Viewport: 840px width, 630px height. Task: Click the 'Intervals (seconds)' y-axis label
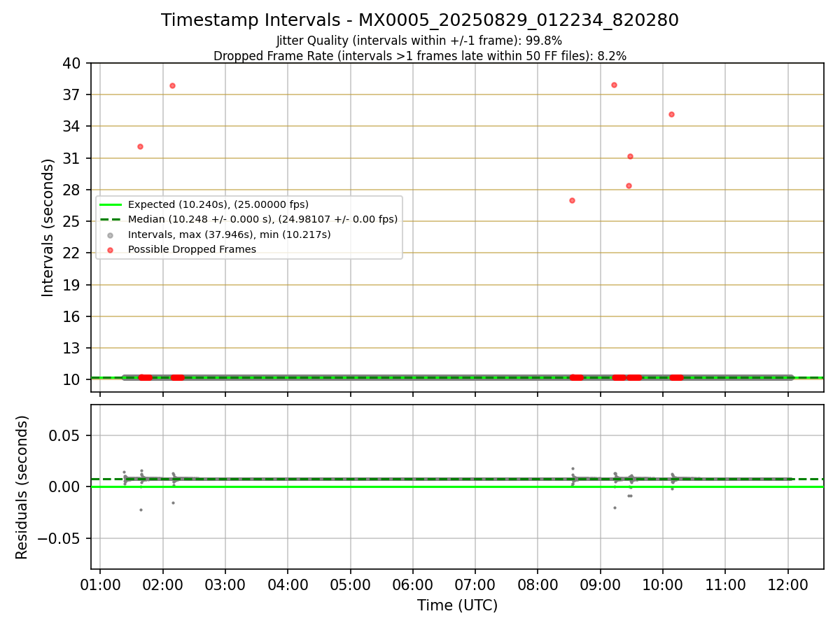coord(48,227)
